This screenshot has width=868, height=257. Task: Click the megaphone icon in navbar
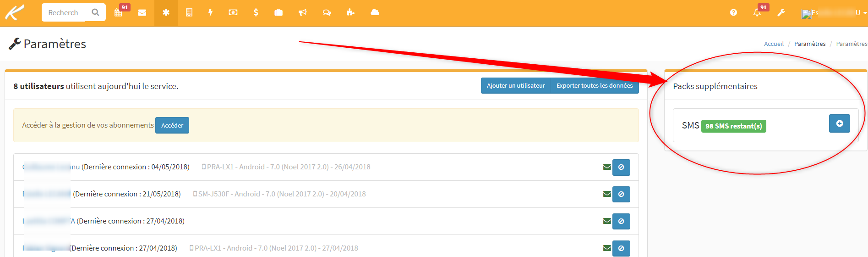coord(302,13)
